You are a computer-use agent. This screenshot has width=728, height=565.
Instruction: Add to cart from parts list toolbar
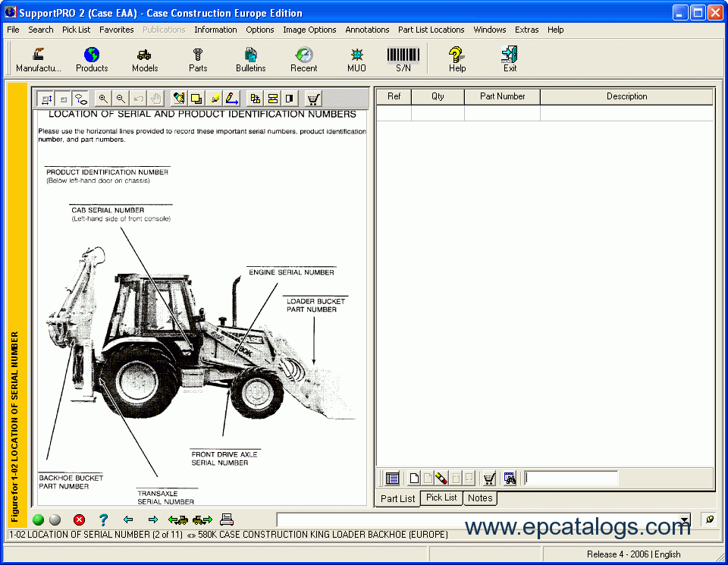[x=489, y=479]
